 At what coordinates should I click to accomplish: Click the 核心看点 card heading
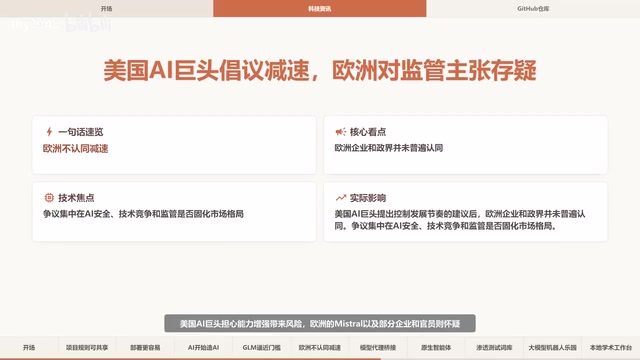click(368, 132)
